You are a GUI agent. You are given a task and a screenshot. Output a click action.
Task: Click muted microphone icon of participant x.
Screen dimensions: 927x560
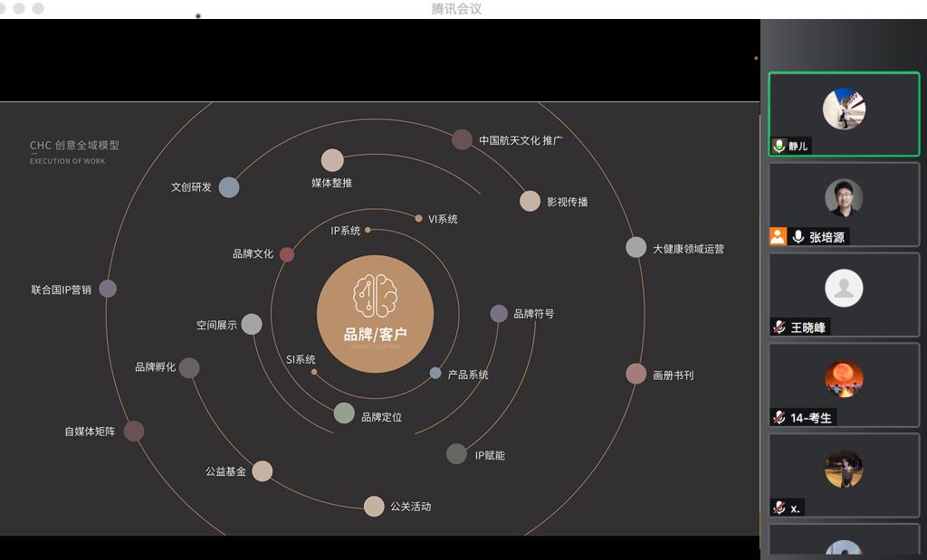coord(779,508)
